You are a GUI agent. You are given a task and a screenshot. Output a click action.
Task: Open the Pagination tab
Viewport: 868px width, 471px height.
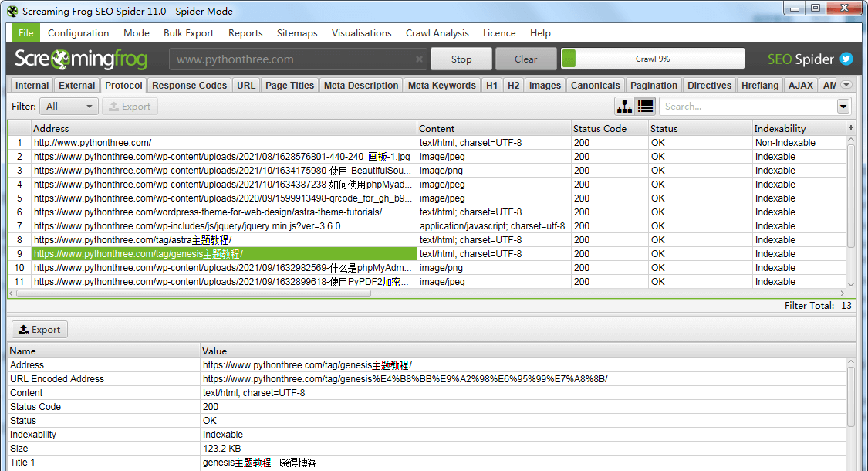click(654, 86)
